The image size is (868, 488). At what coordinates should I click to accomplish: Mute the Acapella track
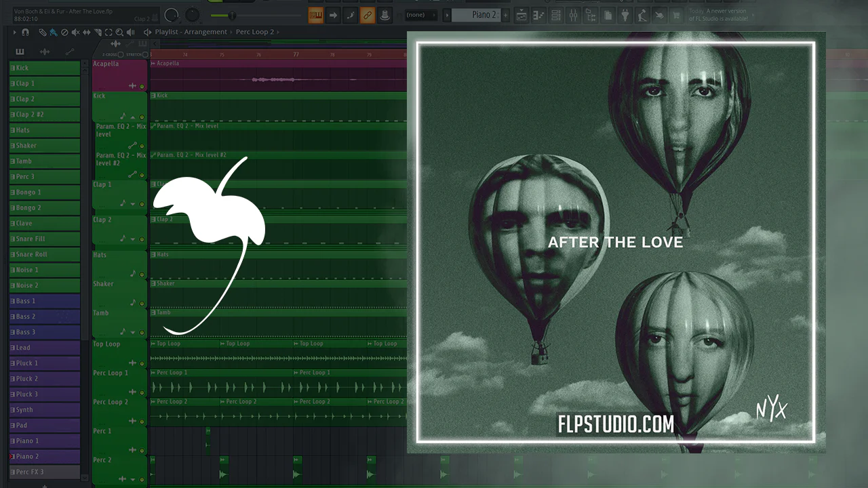(142, 87)
